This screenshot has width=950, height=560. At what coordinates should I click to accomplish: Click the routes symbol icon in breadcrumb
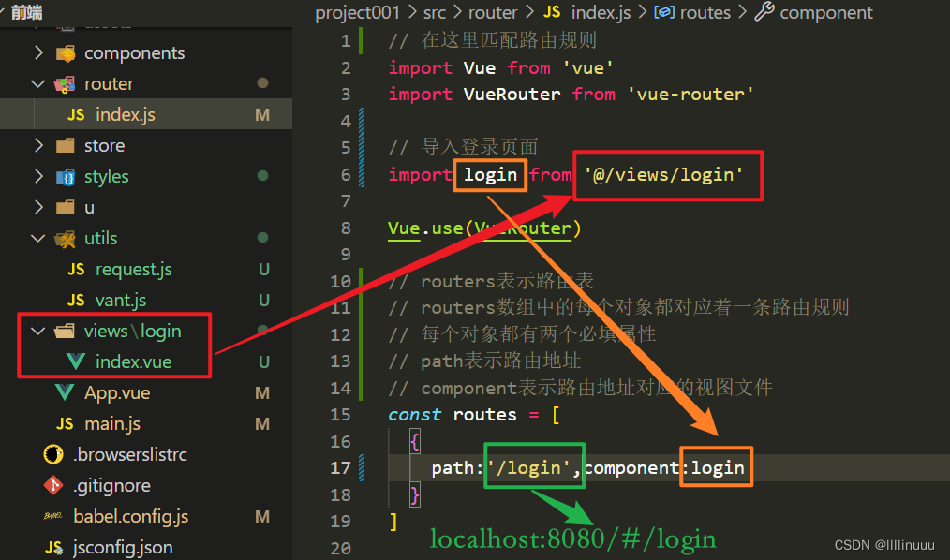tap(664, 12)
